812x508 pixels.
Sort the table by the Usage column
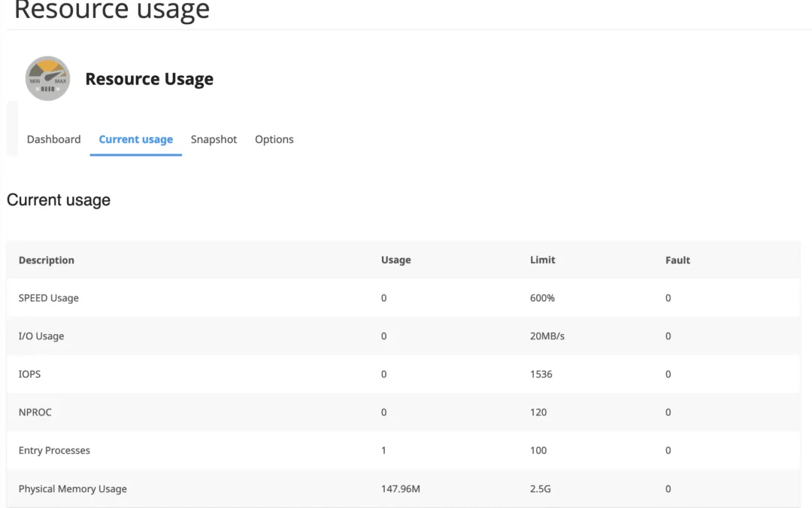[x=395, y=260]
